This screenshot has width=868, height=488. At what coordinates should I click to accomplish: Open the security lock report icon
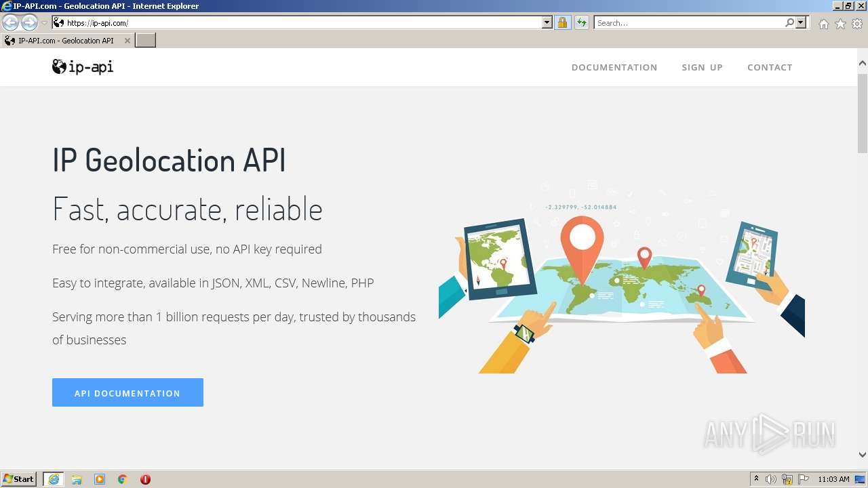tap(562, 23)
